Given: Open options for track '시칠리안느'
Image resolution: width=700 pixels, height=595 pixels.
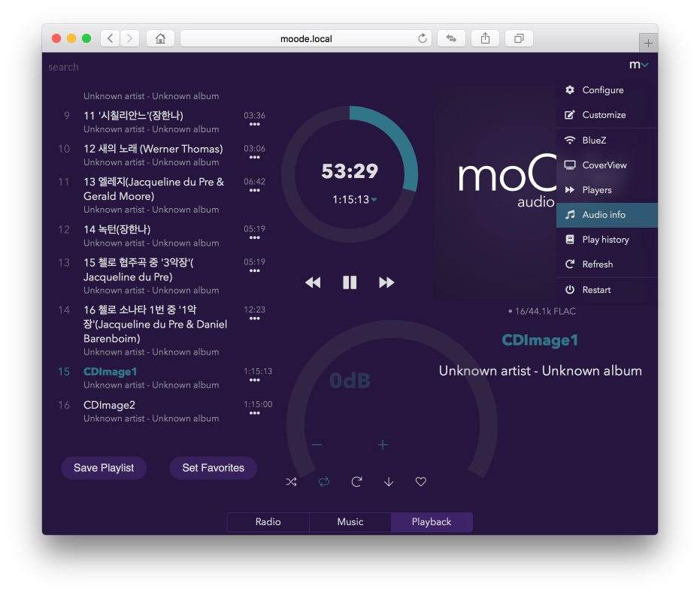Looking at the screenshot, I should pos(254,125).
